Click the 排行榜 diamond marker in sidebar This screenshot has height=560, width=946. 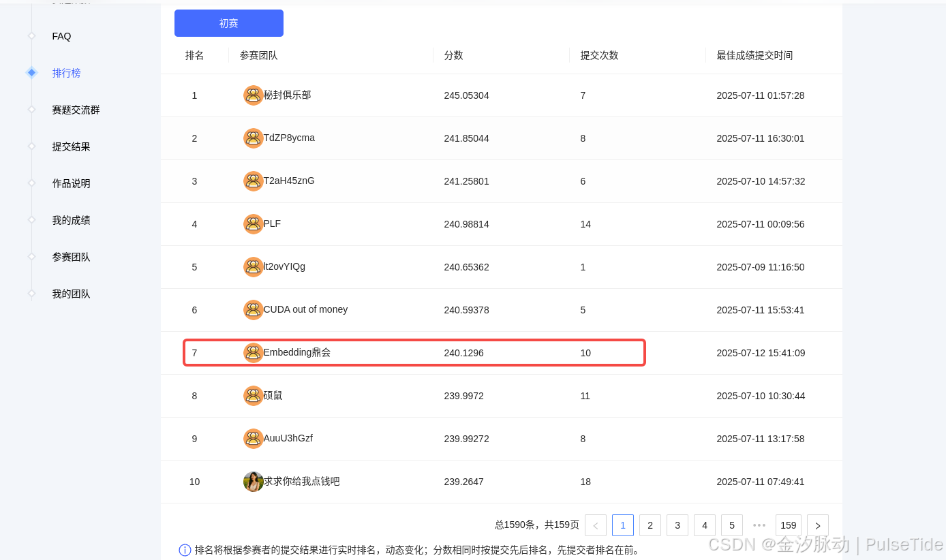31,73
